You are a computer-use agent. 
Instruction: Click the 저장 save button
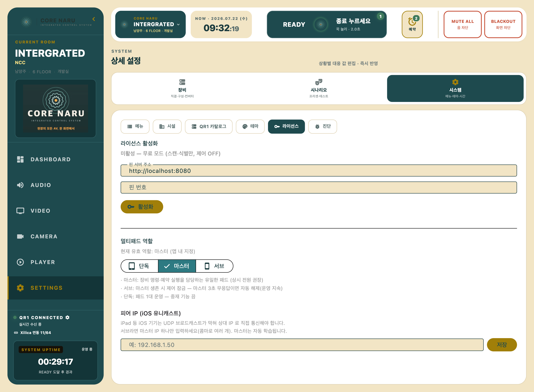(x=502, y=345)
